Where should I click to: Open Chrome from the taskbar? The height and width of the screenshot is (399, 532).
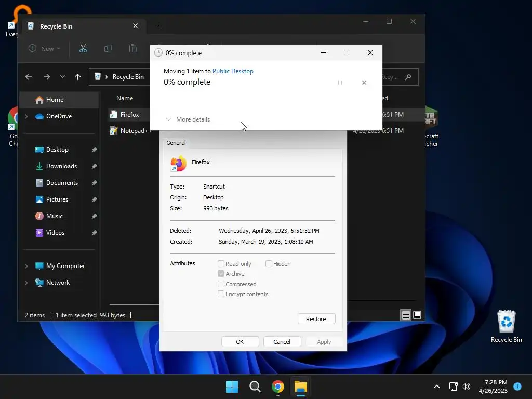[278, 387]
